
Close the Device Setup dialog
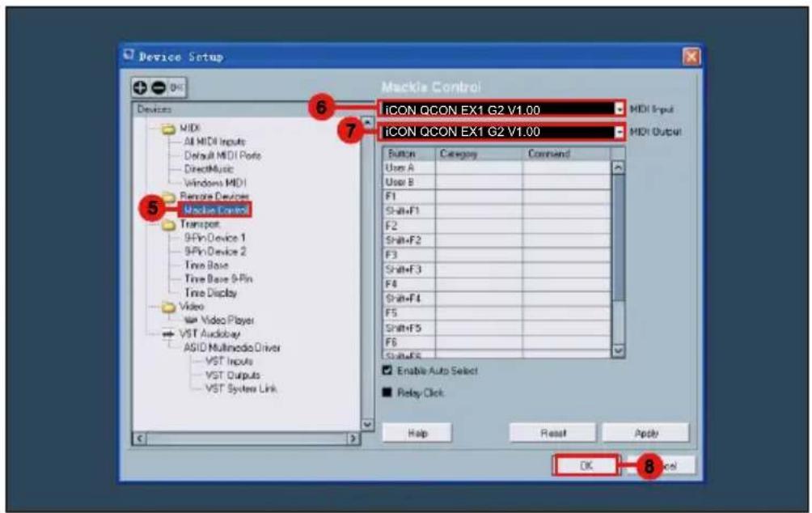pyautogui.click(x=691, y=56)
